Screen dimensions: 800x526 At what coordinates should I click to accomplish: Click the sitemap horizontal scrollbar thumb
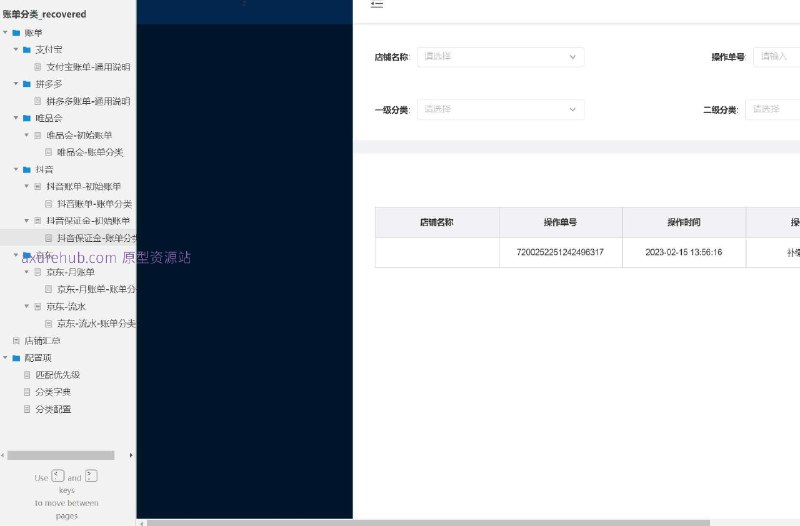pos(61,455)
